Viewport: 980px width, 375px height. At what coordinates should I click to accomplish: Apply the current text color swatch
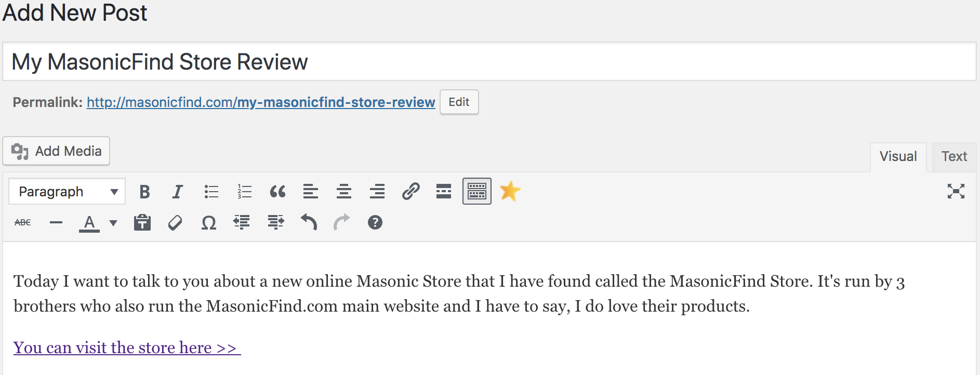pyautogui.click(x=89, y=223)
